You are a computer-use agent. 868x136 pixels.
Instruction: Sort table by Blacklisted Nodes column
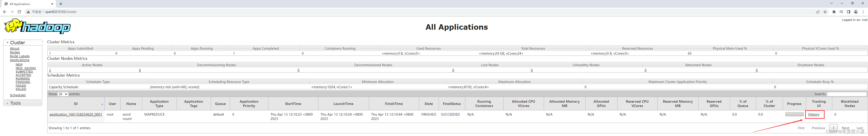849,104
